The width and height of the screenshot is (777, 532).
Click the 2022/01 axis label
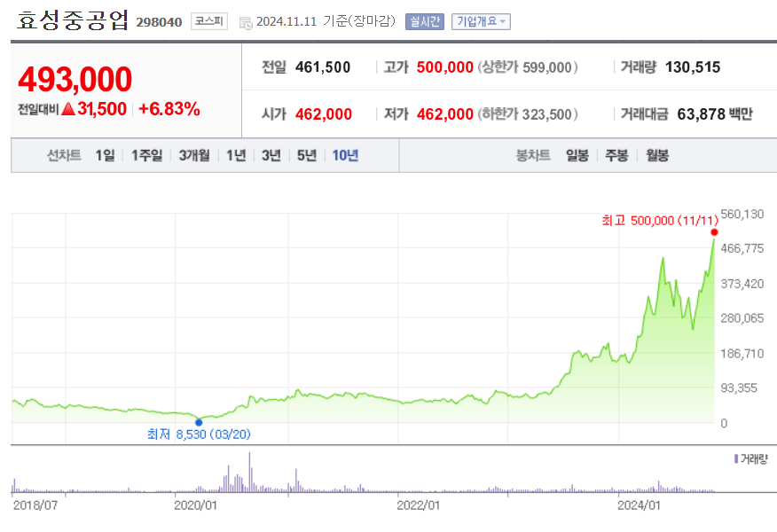pyautogui.click(x=419, y=505)
